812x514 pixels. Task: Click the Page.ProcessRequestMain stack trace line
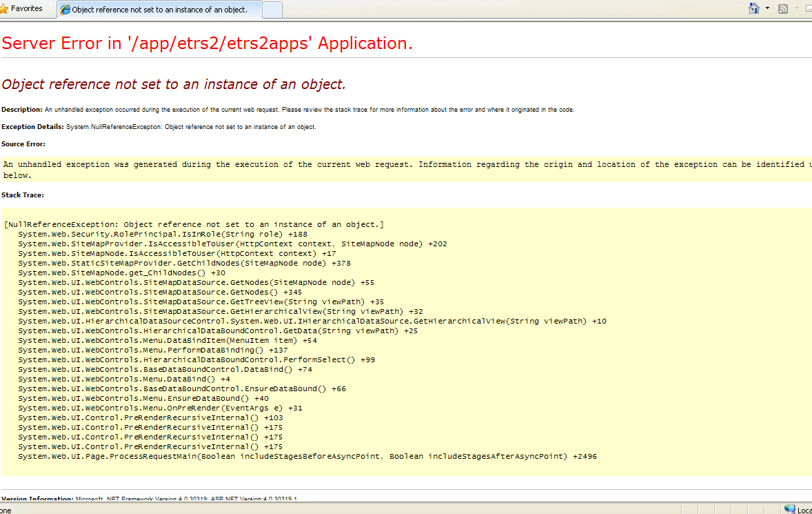click(307, 457)
